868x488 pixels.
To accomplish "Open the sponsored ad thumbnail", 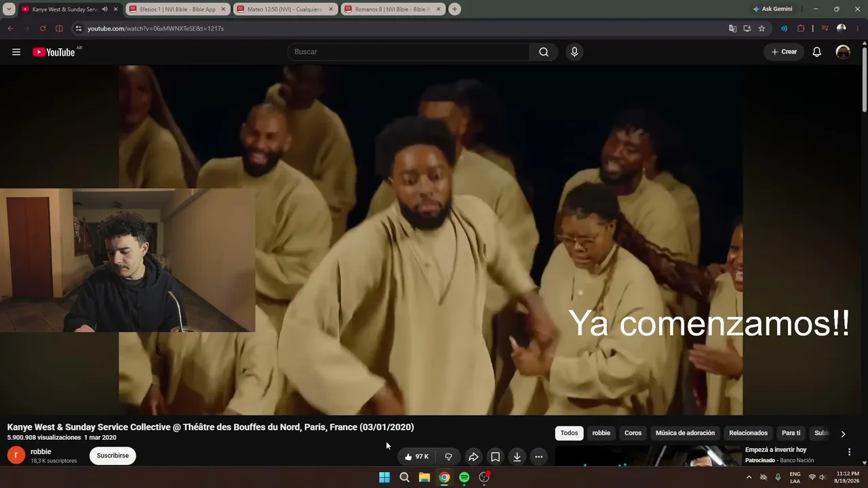I will pos(648,456).
